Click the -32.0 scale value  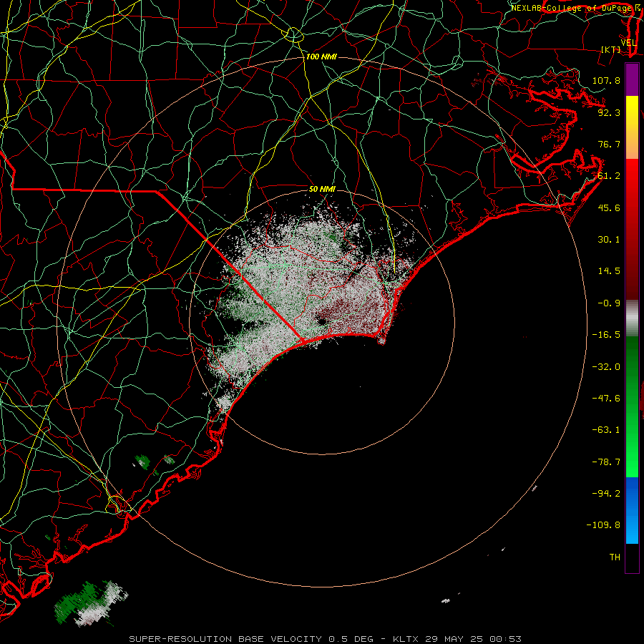pos(606,367)
